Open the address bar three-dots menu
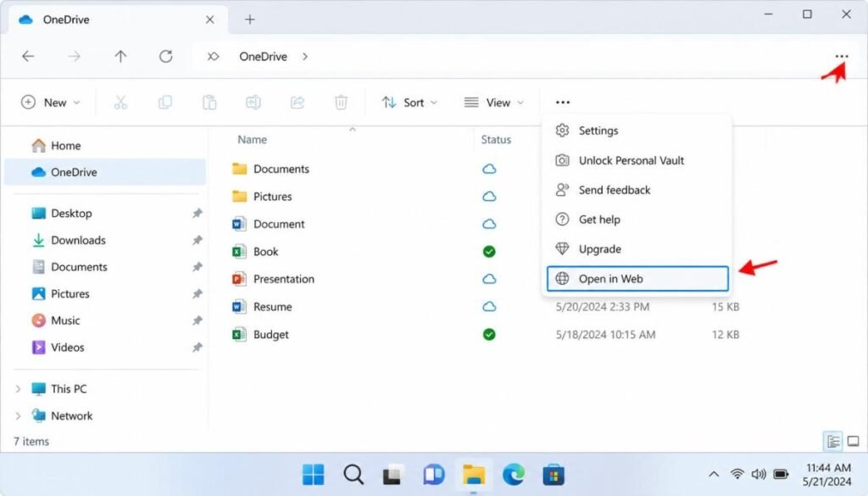The height and width of the screenshot is (496, 868). tap(842, 57)
